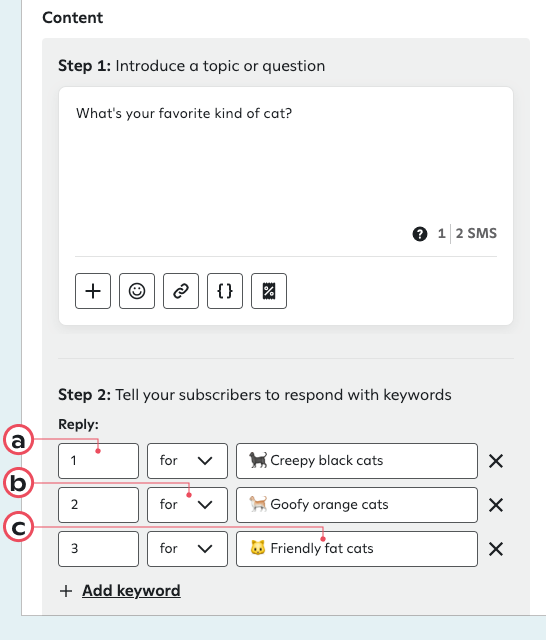Edit the keyword field containing 3
Image resolution: width=546 pixels, height=640 pixels.
98,549
